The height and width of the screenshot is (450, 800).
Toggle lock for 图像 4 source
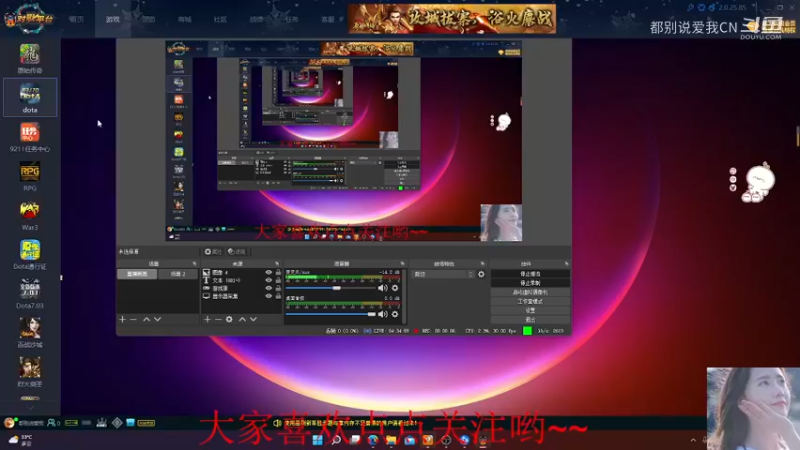278,273
